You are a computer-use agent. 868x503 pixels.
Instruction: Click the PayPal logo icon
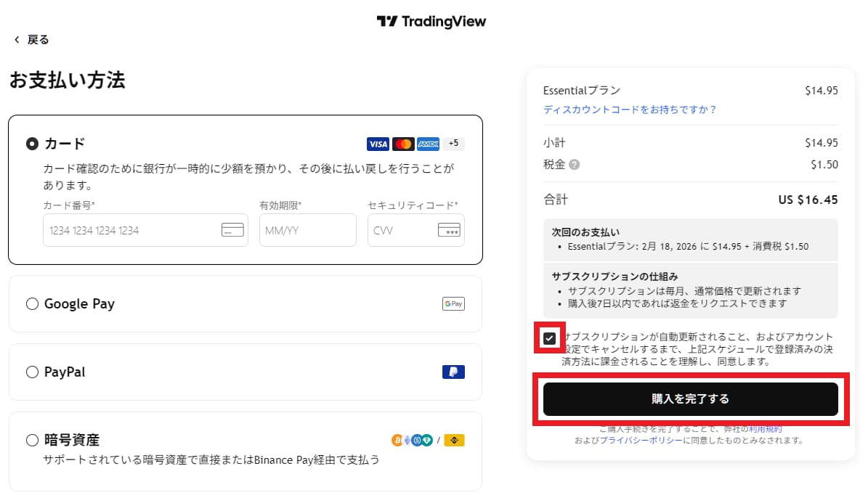tap(453, 372)
